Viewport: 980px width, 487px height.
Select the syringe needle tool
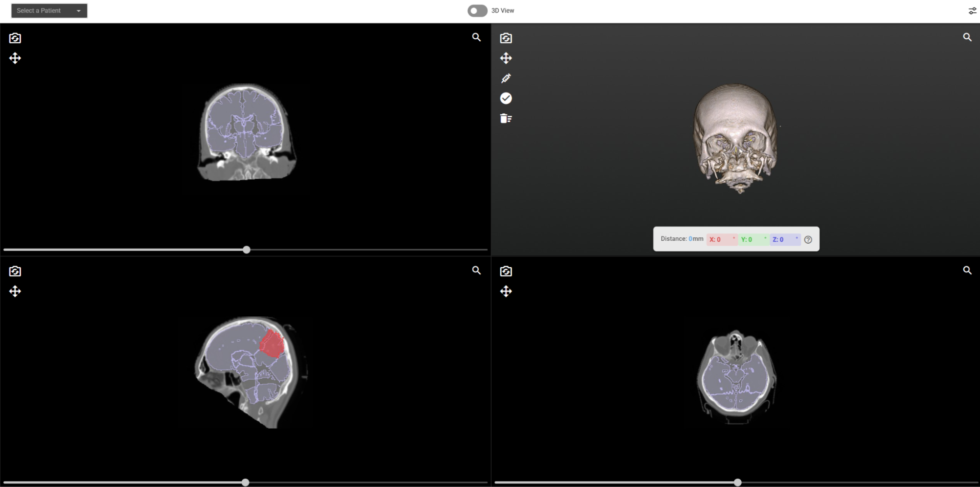coord(506,78)
